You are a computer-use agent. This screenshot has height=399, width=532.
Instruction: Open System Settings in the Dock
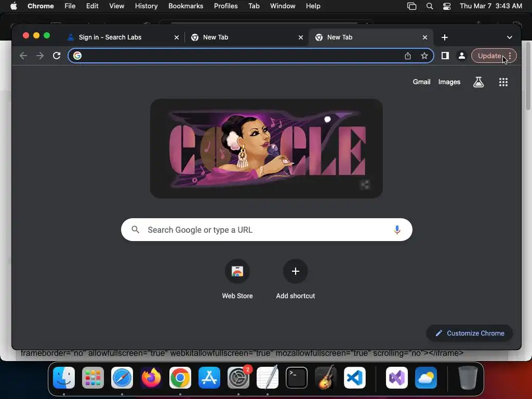(x=238, y=378)
